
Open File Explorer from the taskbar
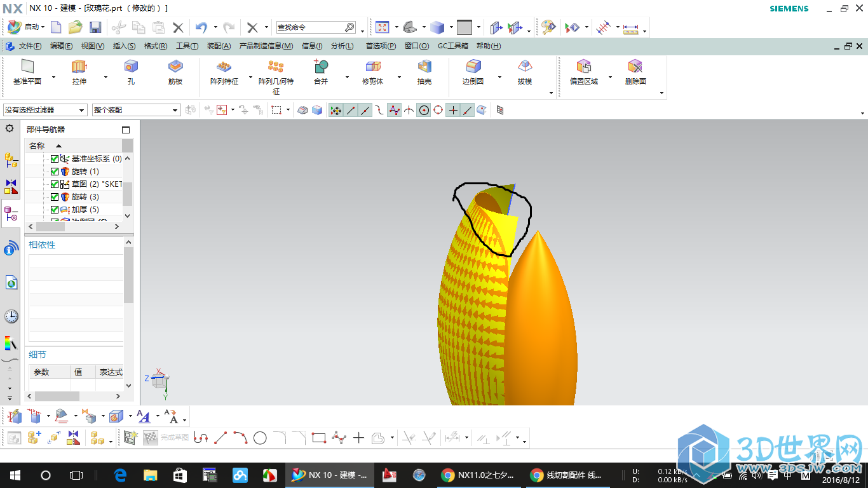(150, 475)
